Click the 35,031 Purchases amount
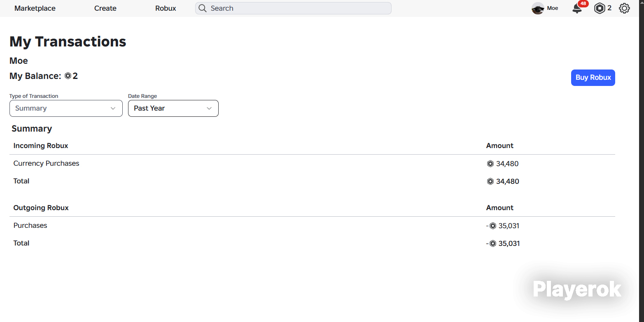The height and width of the screenshot is (322, 644). coord(510,226)
